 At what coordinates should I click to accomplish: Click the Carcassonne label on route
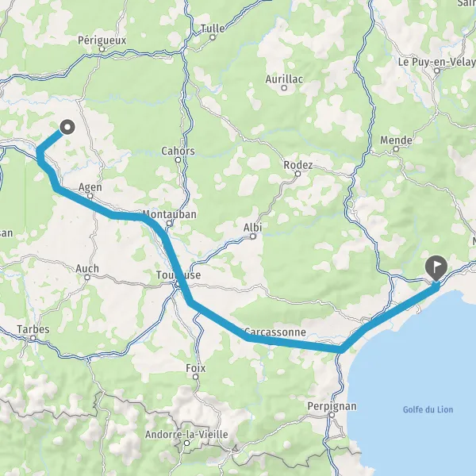275,332
